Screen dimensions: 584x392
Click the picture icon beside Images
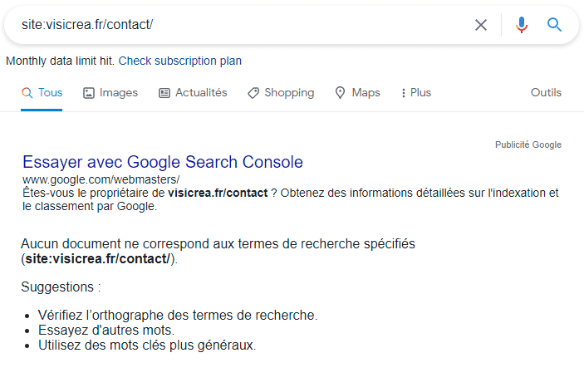89,93
